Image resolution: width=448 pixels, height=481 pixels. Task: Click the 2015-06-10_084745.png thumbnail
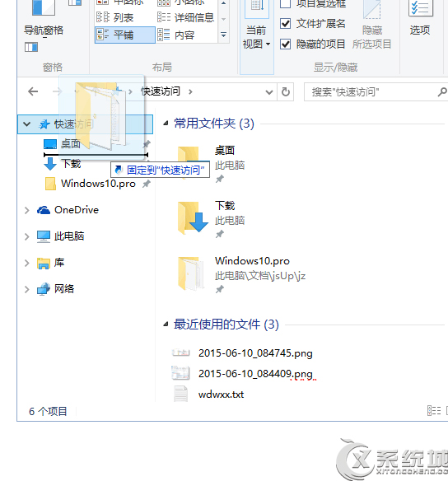(181, 353)
